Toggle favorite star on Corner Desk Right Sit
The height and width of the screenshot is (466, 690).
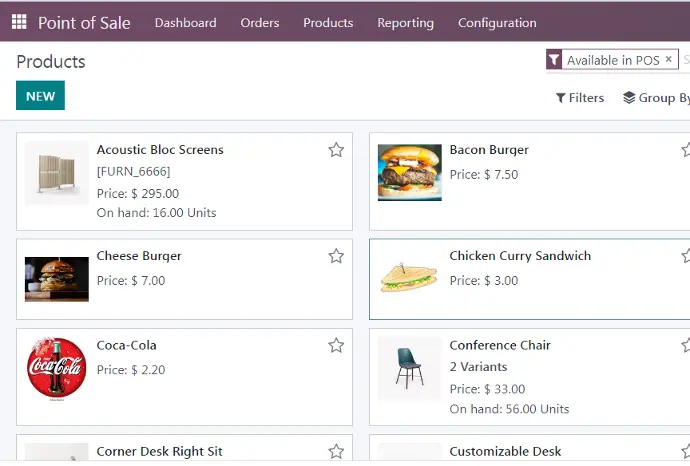[x=336, y=451]
